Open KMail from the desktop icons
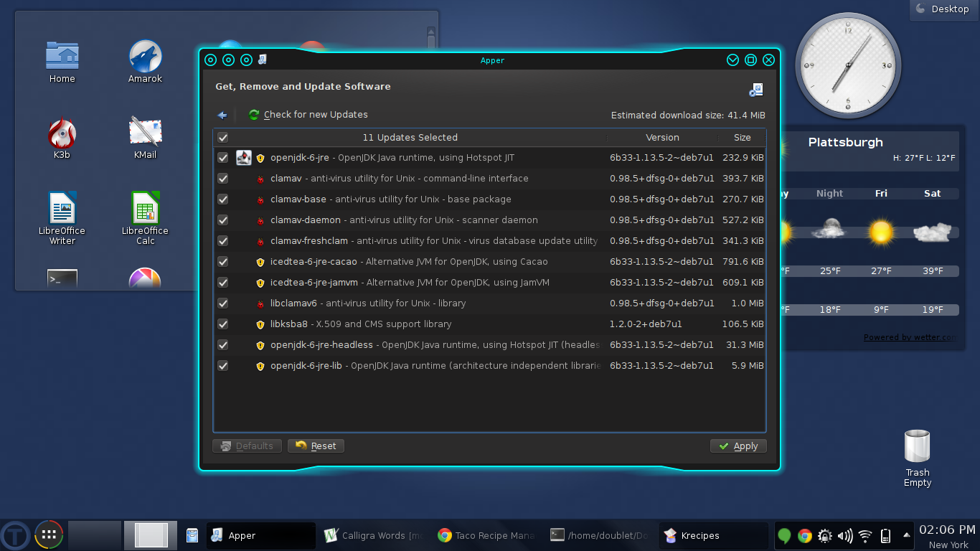 point(146,132)
